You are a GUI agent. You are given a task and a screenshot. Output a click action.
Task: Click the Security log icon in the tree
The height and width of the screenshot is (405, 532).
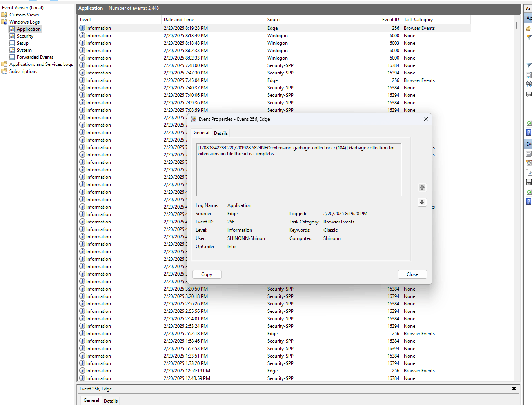click(x=12, y=36)
